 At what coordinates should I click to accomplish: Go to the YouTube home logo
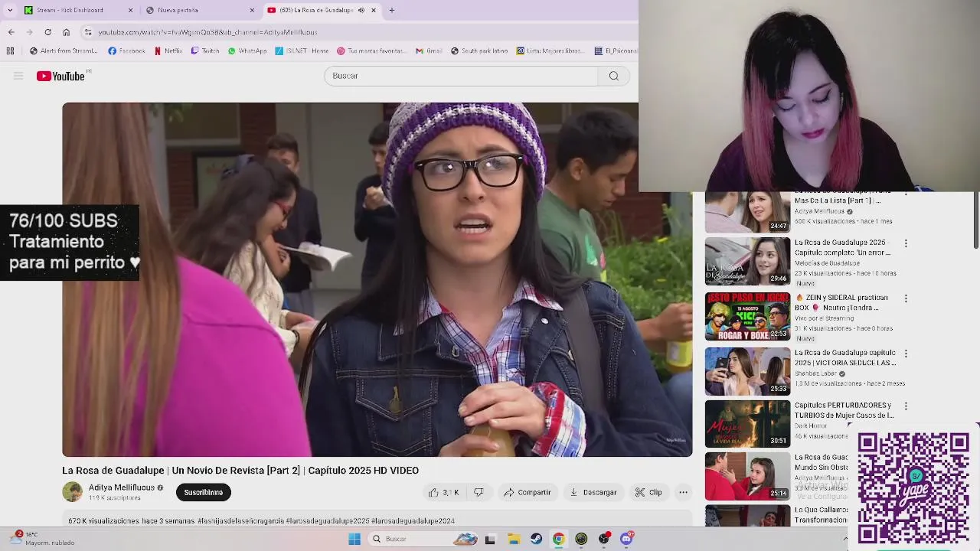60,76
